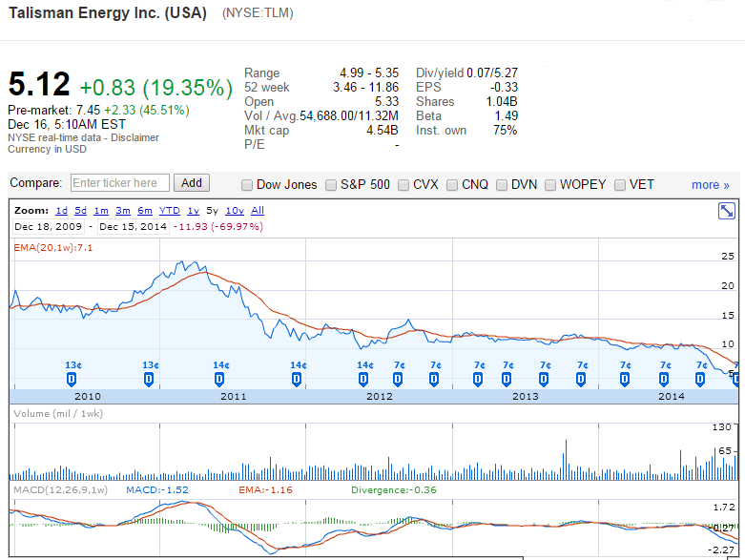
Task: Click the Mkt cap value 4.54B
Action: (382, 130)
